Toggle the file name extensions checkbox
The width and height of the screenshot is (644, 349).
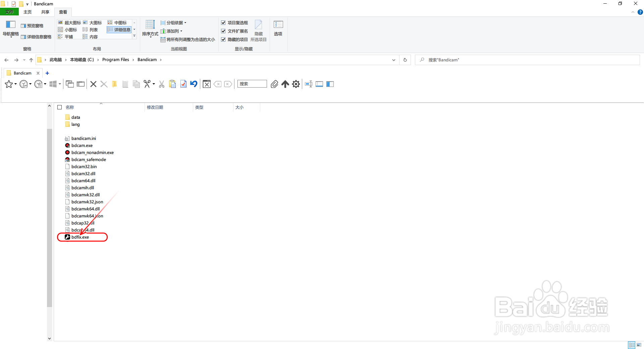(234, 31)
